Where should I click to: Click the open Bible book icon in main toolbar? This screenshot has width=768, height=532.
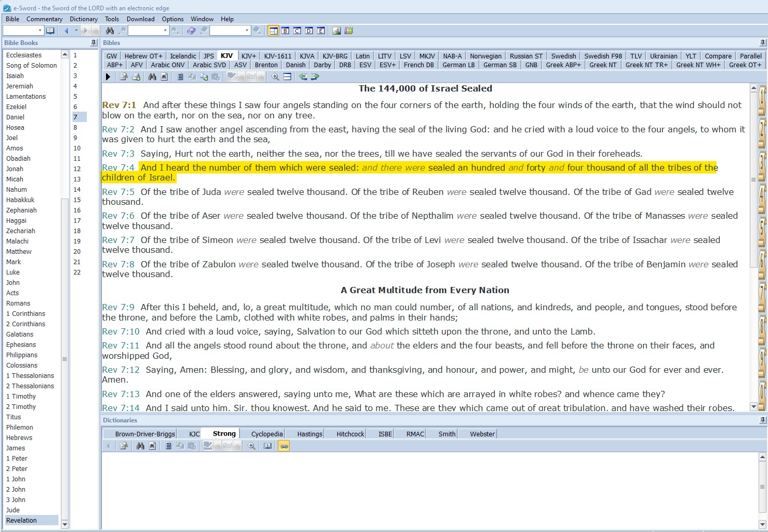pyautogui.click(x=50, y=31)
